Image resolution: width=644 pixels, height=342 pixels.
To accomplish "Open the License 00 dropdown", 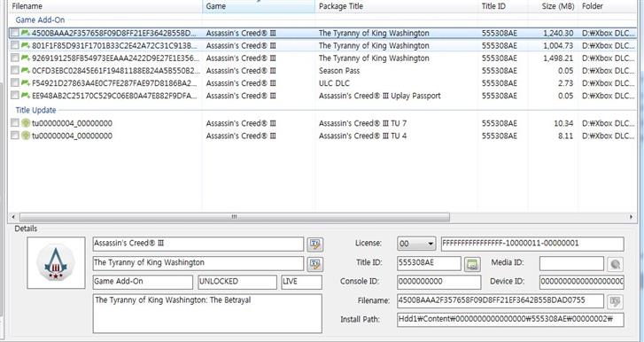I will pos(416,244).
